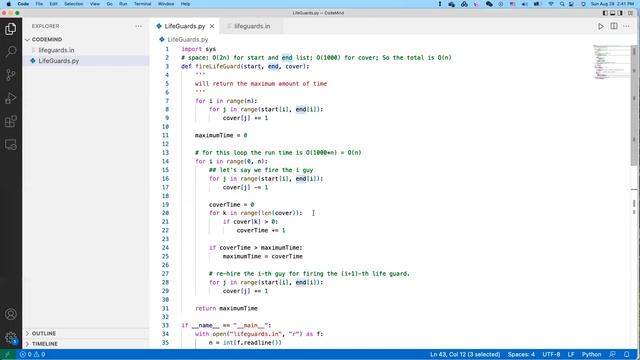
Task: Select the LifeGuards.py editor tab
Action: click(184, 26)
